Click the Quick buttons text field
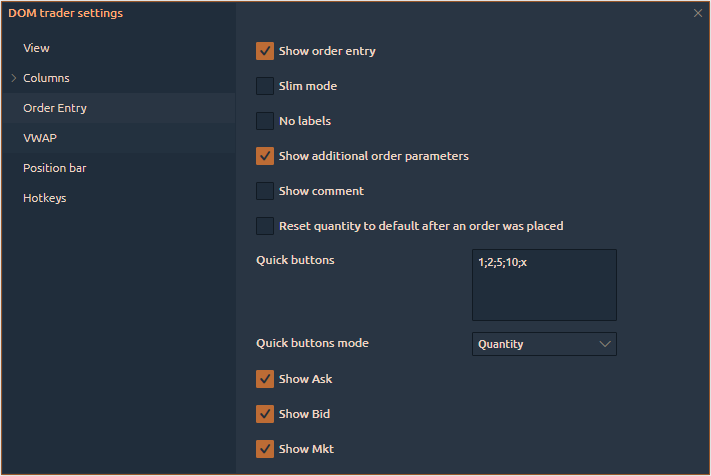This screenshot has width=711, height=476. [x=544, y=285]
